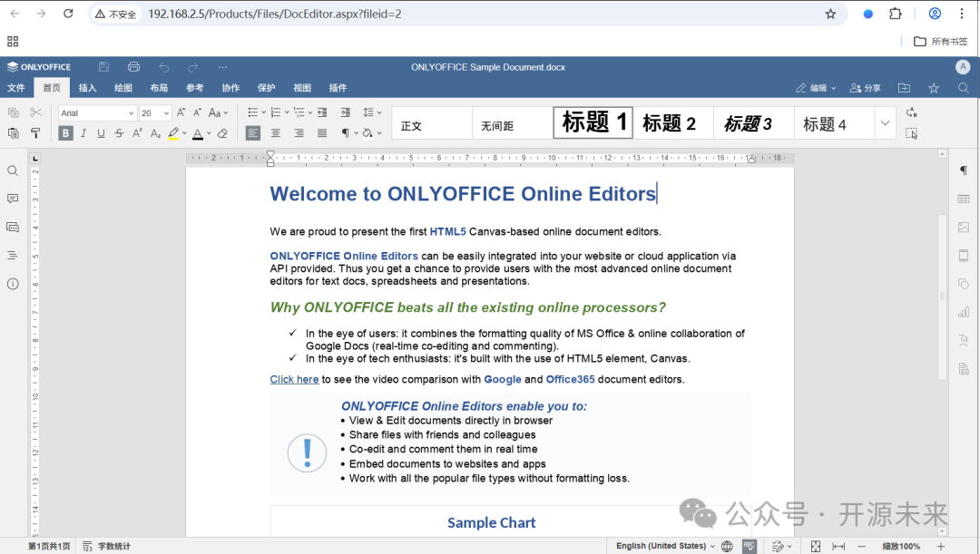Switch to the 插入 ribbon tab
Viewport: 980px width, 554px height.
click(x=87, y=87)
